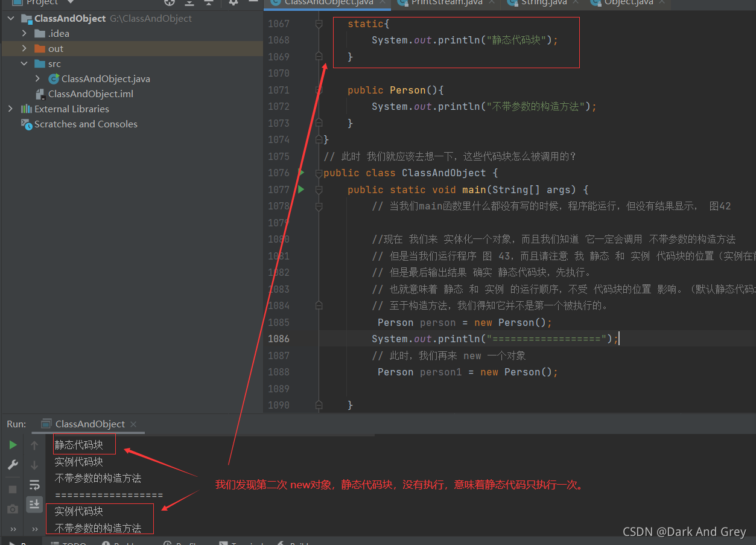
Task: Click println statement at line 1072
Action: pos(484,107)
